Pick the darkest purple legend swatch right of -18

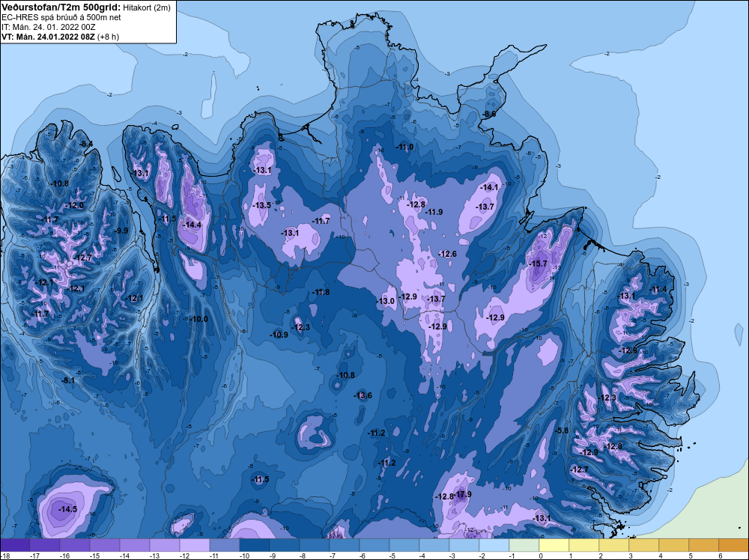tap(15, 545)
